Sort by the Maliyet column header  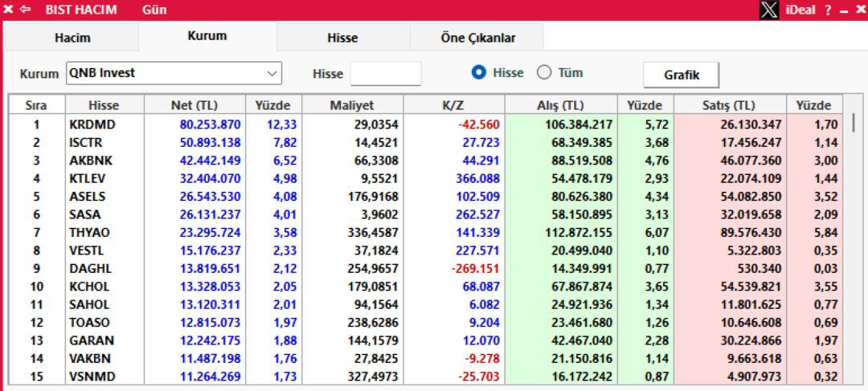coord(353,105)
